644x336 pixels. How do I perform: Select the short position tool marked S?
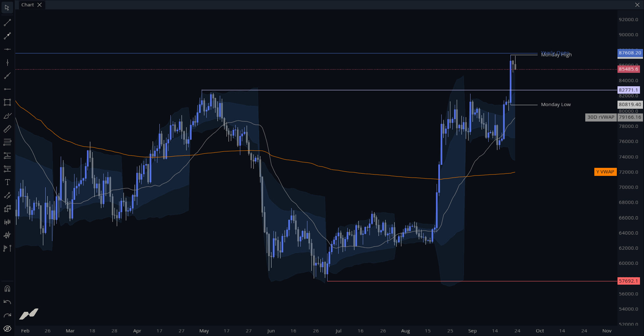(x=7, y=169)
